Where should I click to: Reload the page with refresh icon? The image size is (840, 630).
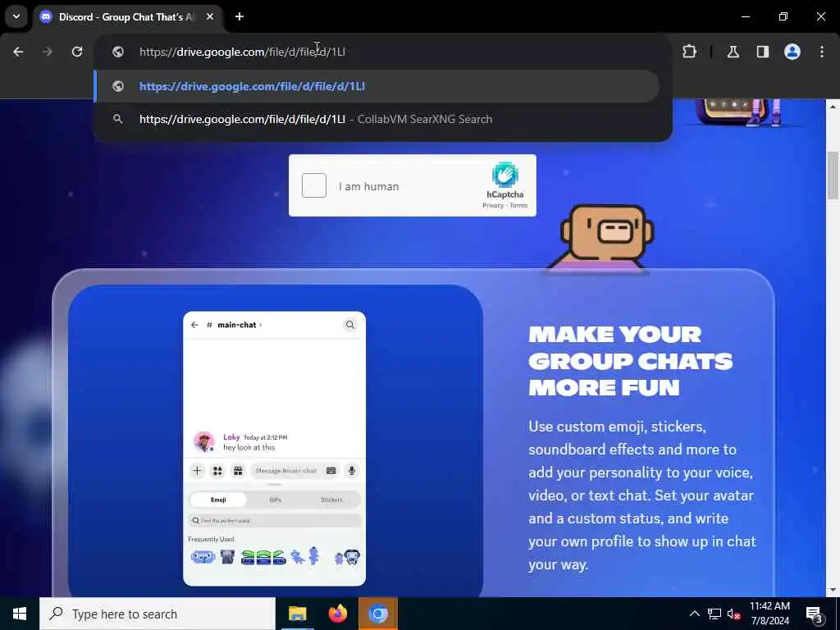77,52
